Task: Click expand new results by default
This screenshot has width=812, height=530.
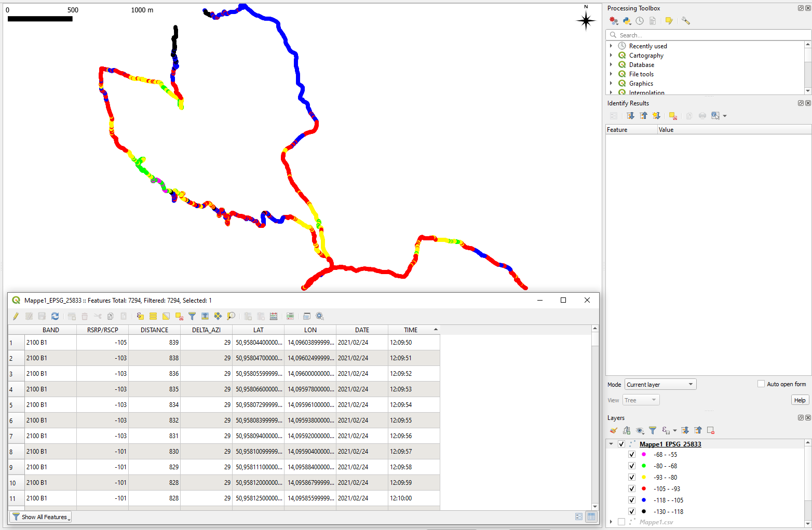Action: coord(656,116)
